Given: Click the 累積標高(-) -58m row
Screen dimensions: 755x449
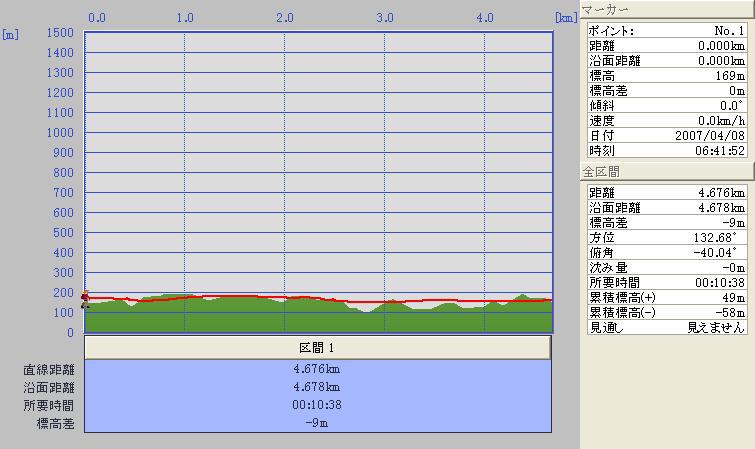Looking at the screenshot, I should point(667,313).
